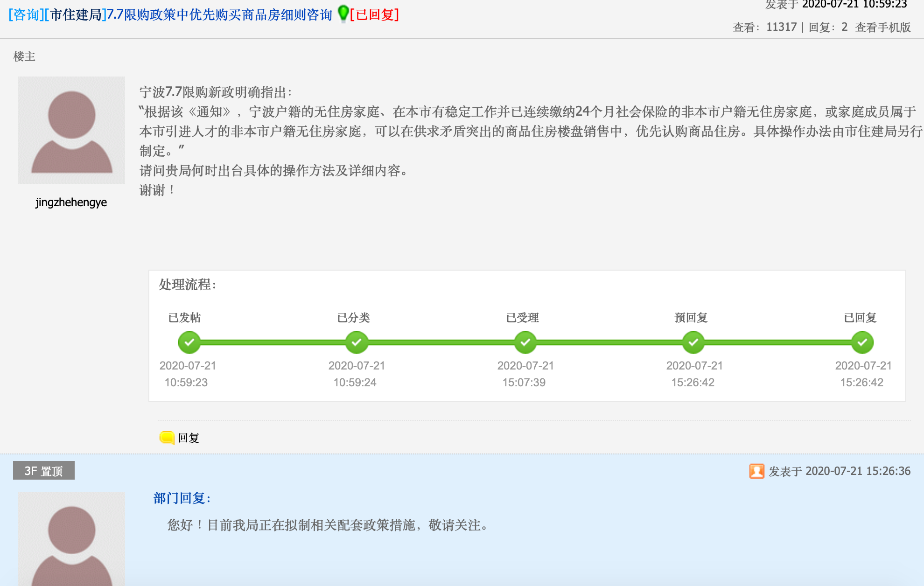924x586 pixels.
Task: Click the 已受理 step label
Action: click(x=523, y=318)
